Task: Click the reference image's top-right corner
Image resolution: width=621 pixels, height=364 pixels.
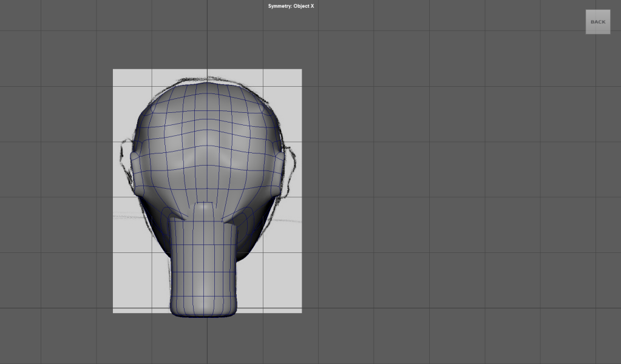Action: [300, 70]
